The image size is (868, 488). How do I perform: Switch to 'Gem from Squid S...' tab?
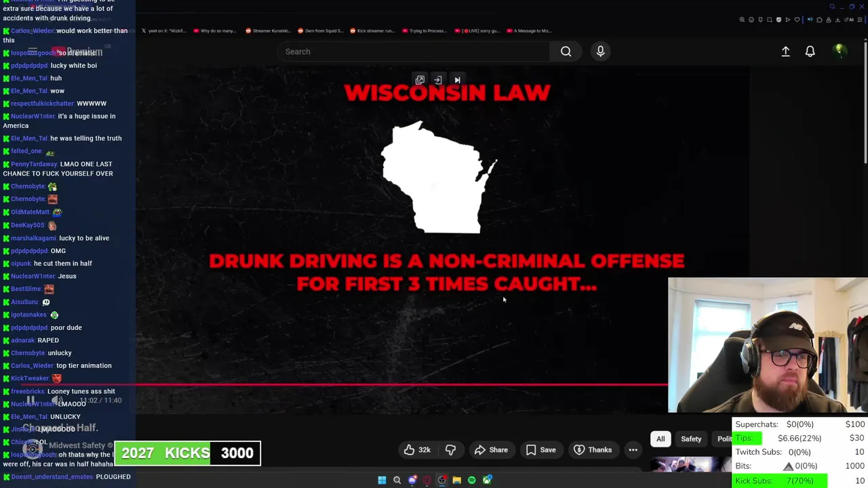320,30
